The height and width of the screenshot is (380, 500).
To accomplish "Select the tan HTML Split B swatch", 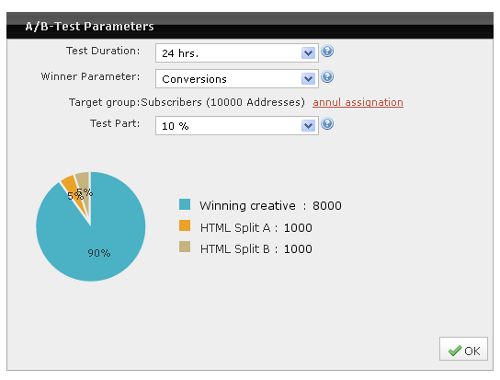I will coord(184,247).
